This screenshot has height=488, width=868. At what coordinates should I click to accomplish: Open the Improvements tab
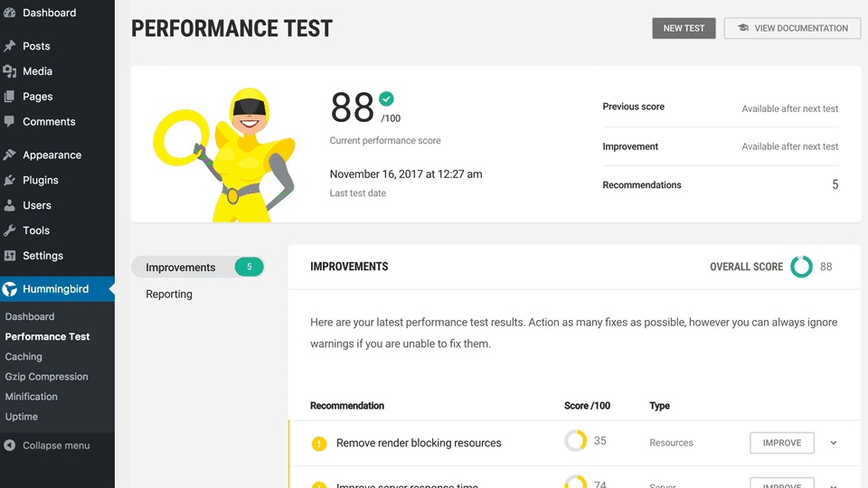pyautogui.click(x=181, y=267)
